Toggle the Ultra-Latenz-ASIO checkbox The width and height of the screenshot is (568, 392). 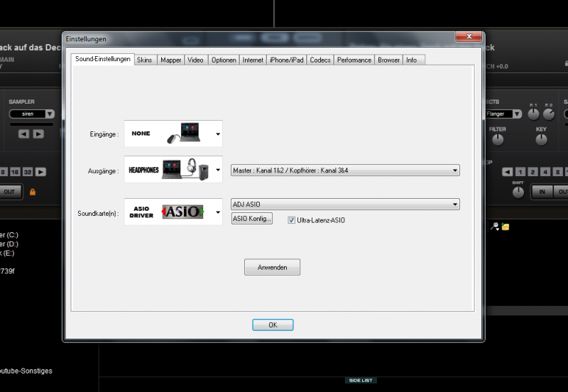tap(291, 220)
